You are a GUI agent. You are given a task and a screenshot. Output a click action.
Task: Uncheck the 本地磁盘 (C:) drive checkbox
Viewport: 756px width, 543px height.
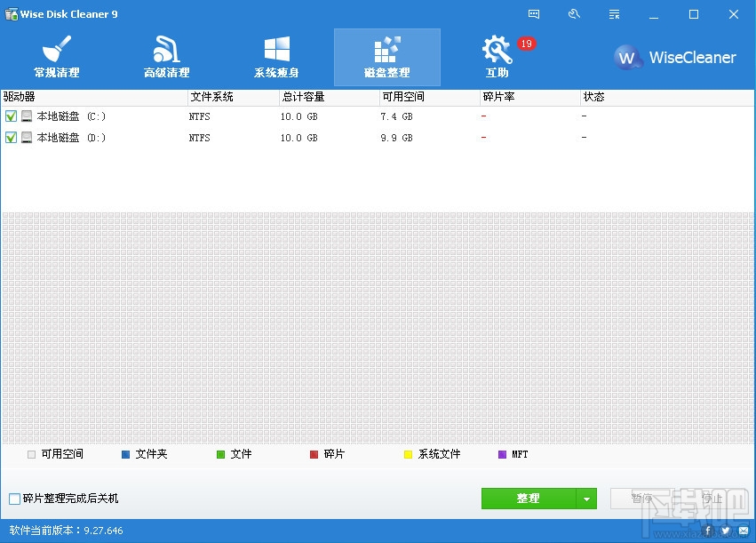[12, 116]
